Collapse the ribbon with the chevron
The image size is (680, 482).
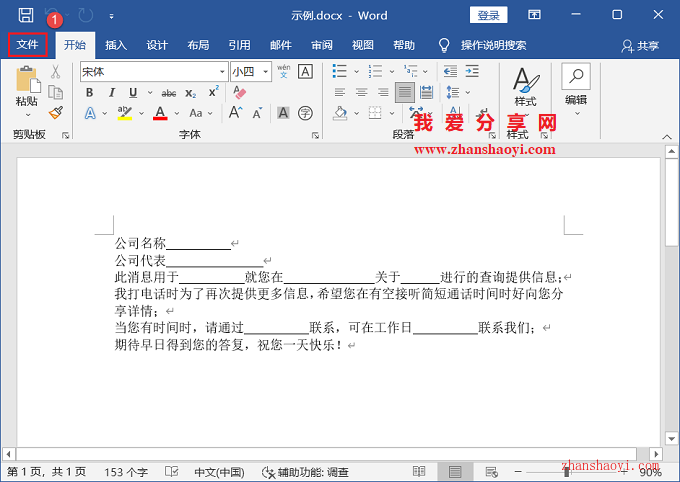(667, 137)
